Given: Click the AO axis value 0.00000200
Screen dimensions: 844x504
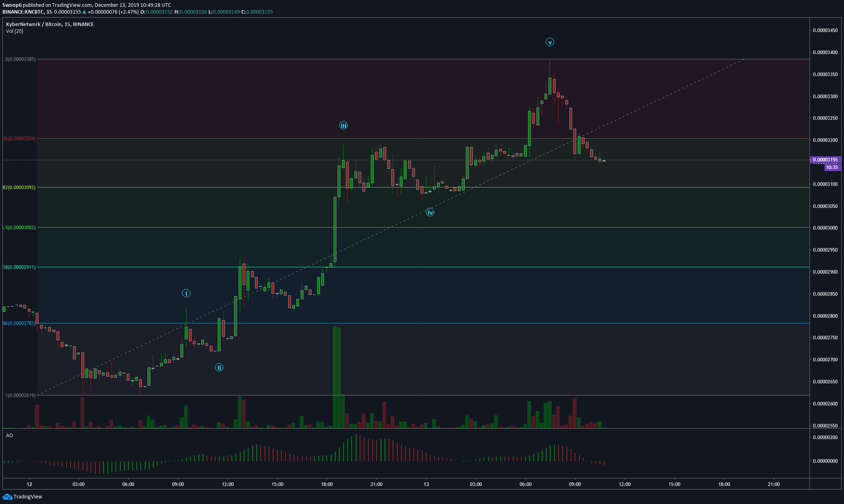Looking at the screenshot, I should tap(825, 437).
